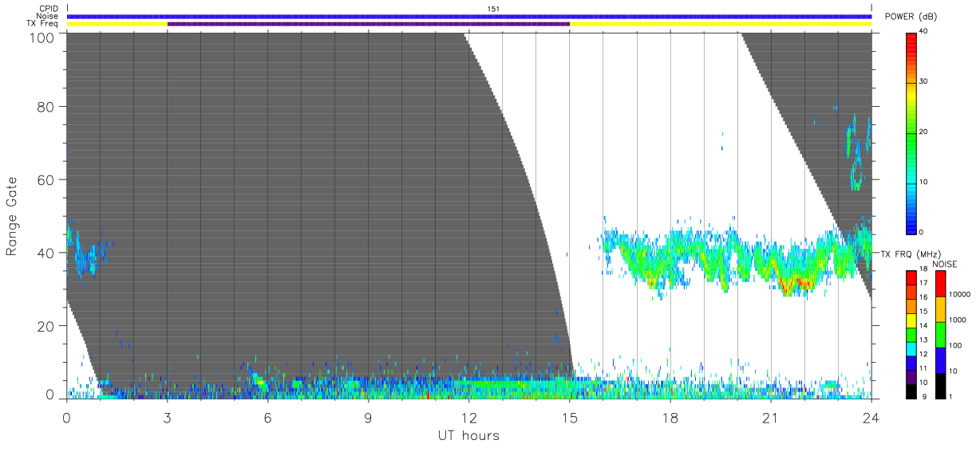Click the 60 tick on Range Gate axis
This screenshot has height=452, width=980.
46,180
